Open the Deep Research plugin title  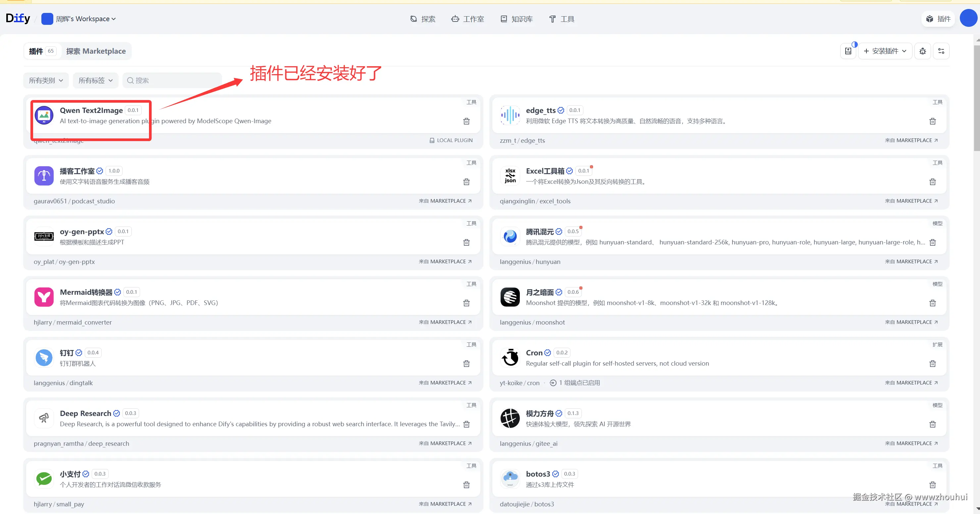(86, 413)
